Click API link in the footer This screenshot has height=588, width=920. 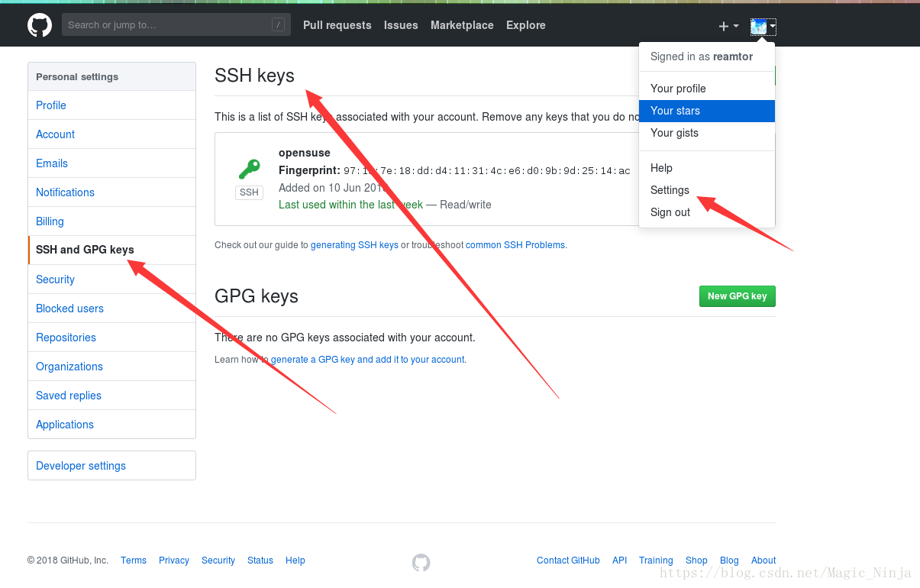(x=620, y=561)
